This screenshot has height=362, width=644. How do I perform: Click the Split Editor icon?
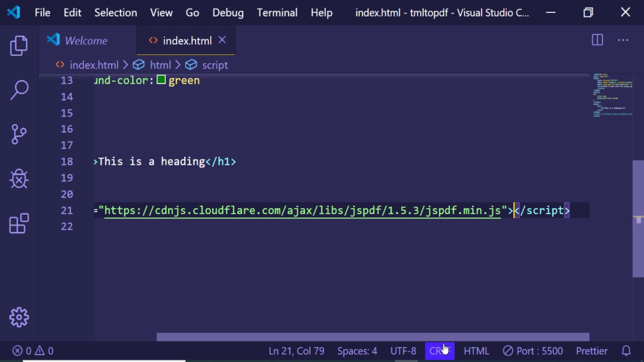pyautogui.click(x=597, y=40)
